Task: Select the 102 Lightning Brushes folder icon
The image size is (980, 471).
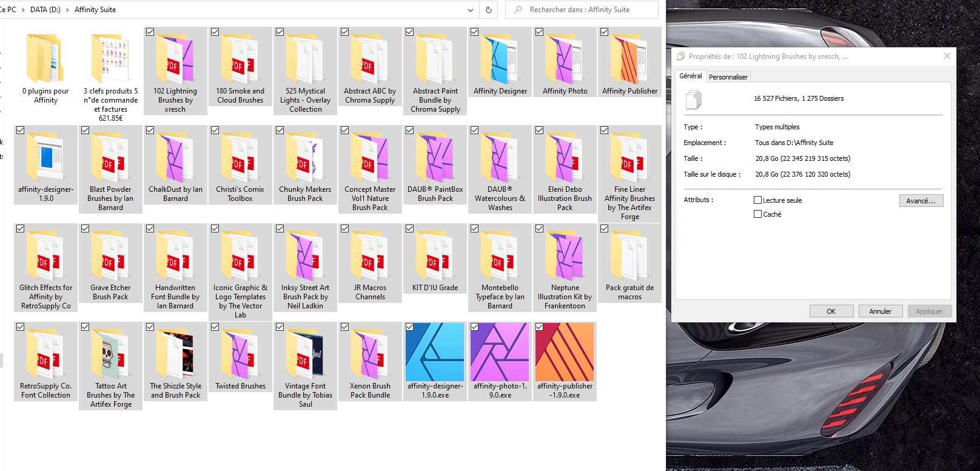Action: tap(175, 59)
